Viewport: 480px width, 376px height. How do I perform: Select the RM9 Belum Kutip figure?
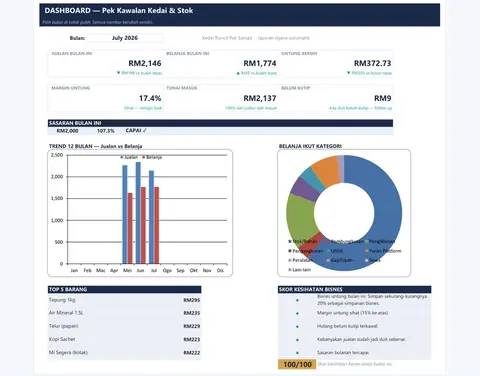[x=383, y=98]
